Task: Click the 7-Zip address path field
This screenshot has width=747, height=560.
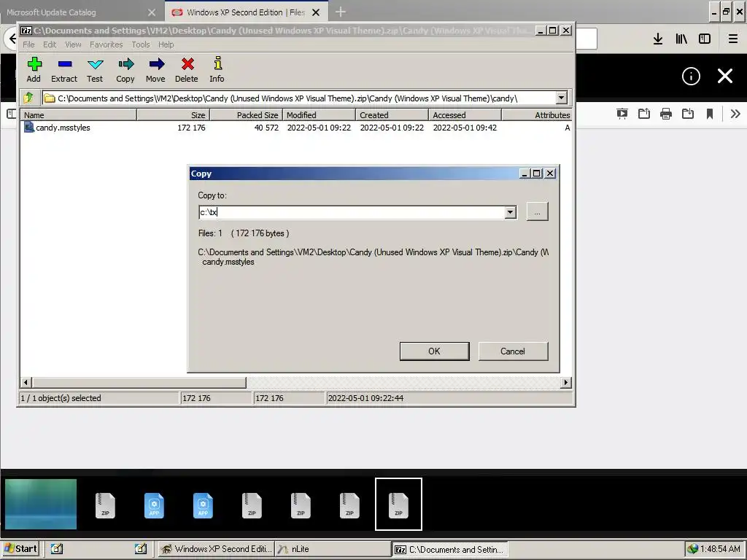Action: [299, 98]
